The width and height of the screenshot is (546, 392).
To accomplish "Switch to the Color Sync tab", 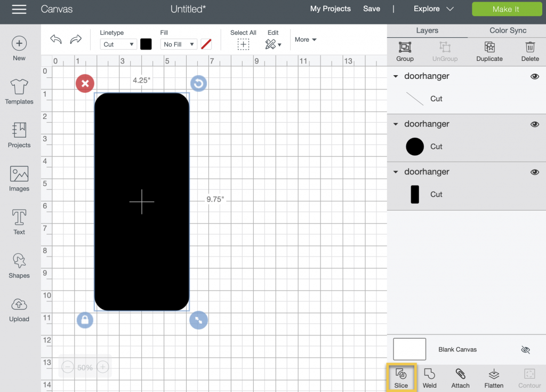I will [x=508, y=30].
